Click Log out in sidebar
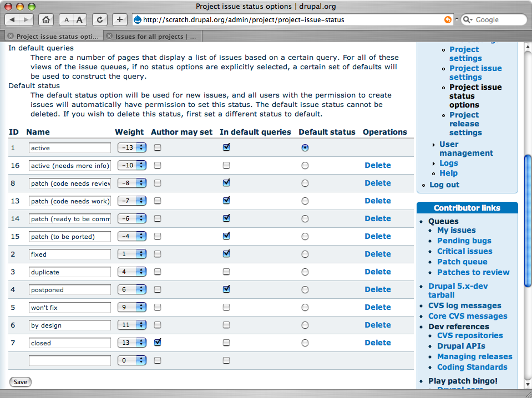Screen dimensions: 532x398 click(444, 185)
